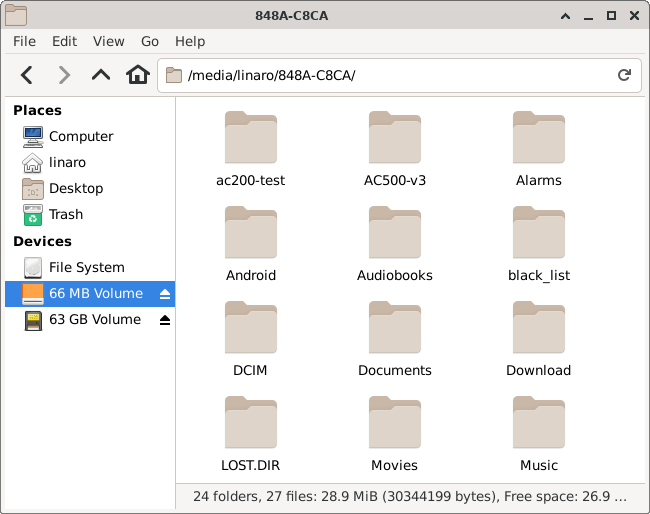
Task: Select the Movies folder icon
Action: 395,422
